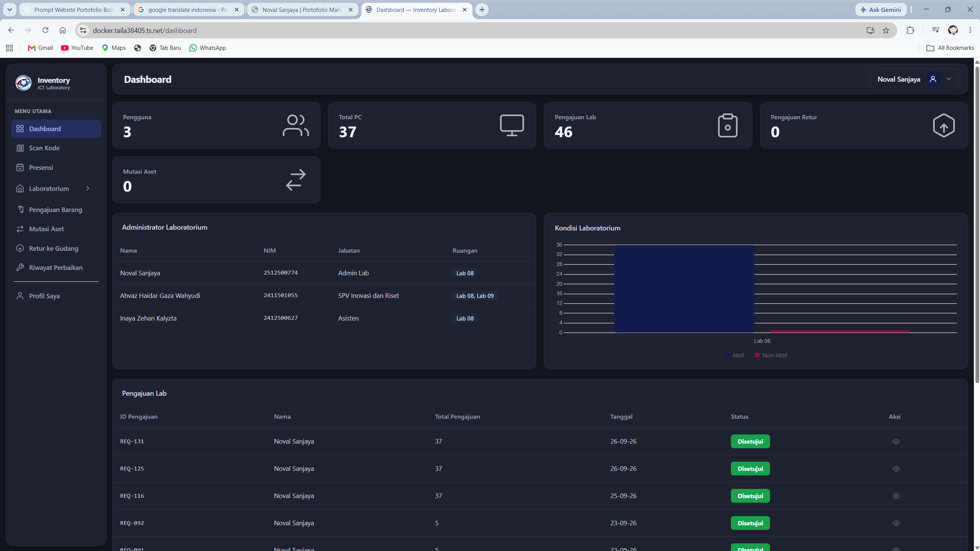Click the user avatar icon beside Noval Sanjaya

click(933, 79)
